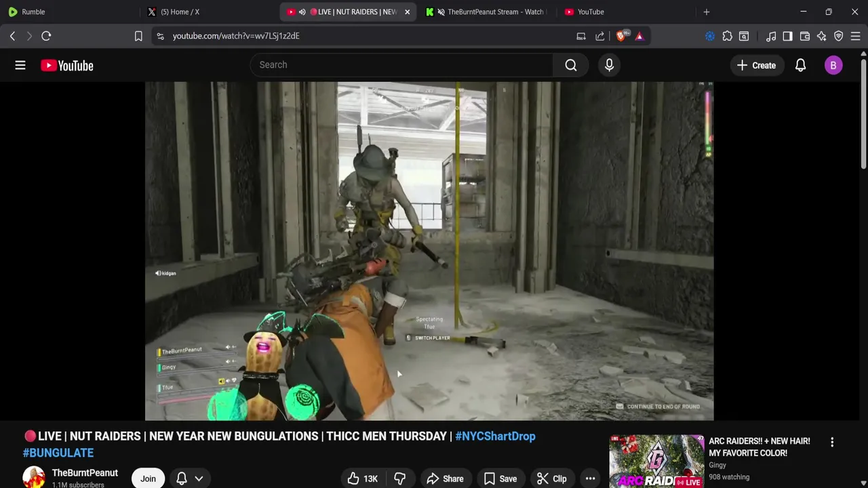Viewport: 868px width, 488px height.
Task: Open Brave Rewards triangle icon
Action: point(639,36)
